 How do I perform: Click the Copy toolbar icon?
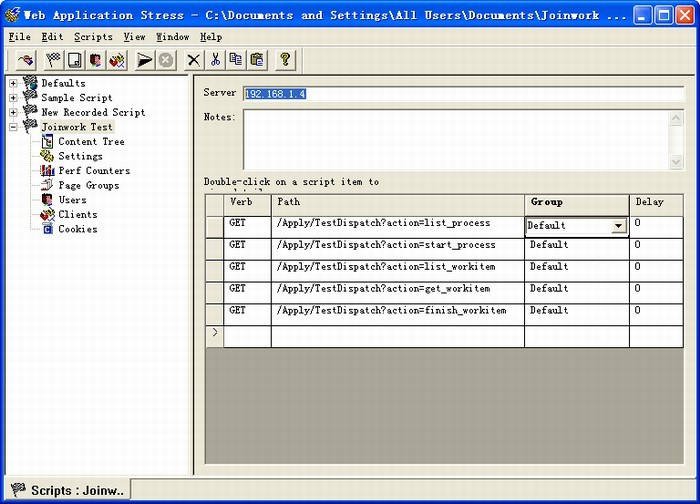pos(236,60)
